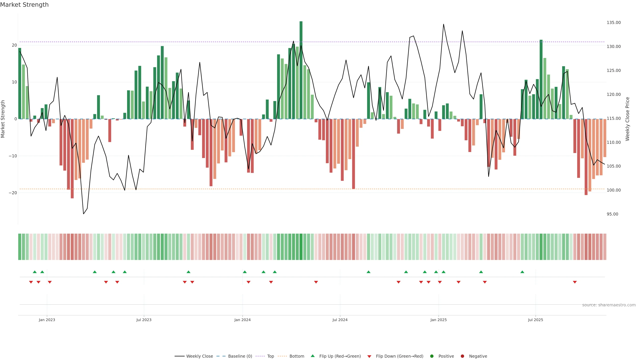The image size is (644, 362).
Task: Click the Market Strength chart title
Action: pos(24,5)
